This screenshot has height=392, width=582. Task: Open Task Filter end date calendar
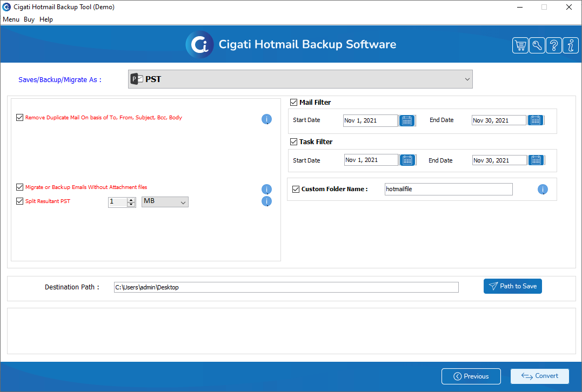(x=536, y=160)
